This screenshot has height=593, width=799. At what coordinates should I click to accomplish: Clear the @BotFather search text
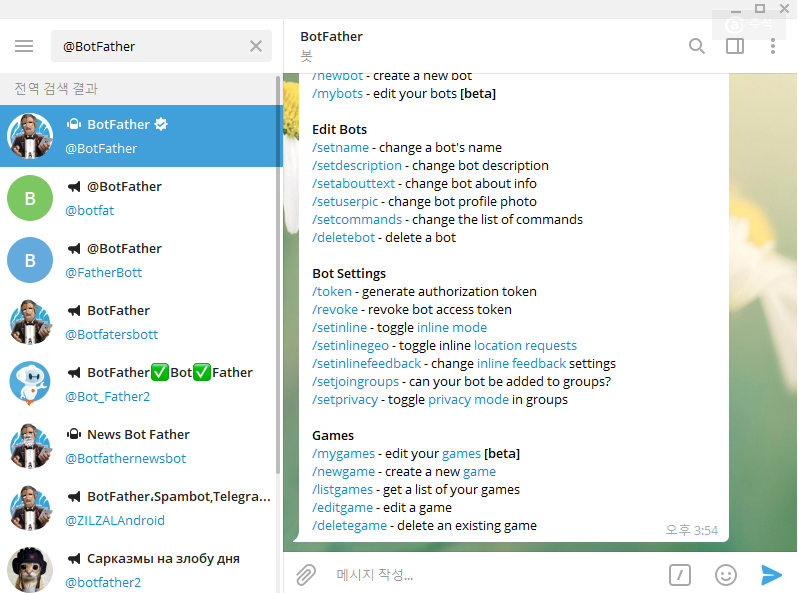(256, 46)
